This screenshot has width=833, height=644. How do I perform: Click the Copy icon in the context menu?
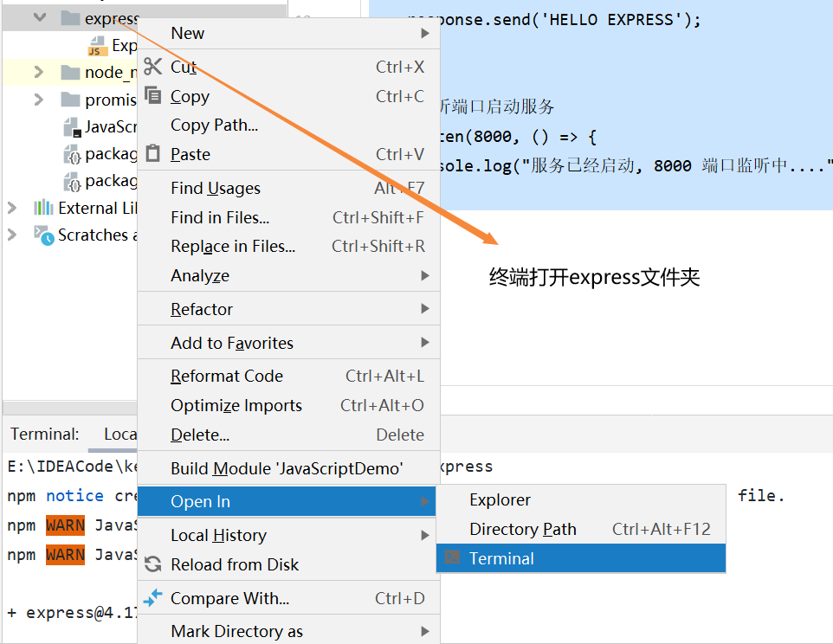[x=153, y=95]
